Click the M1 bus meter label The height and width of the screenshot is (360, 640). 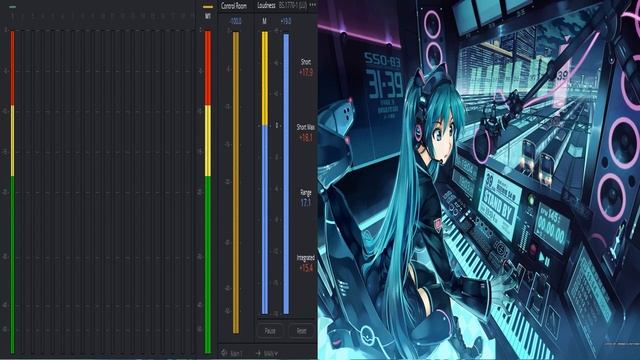[x=208, y=16]
